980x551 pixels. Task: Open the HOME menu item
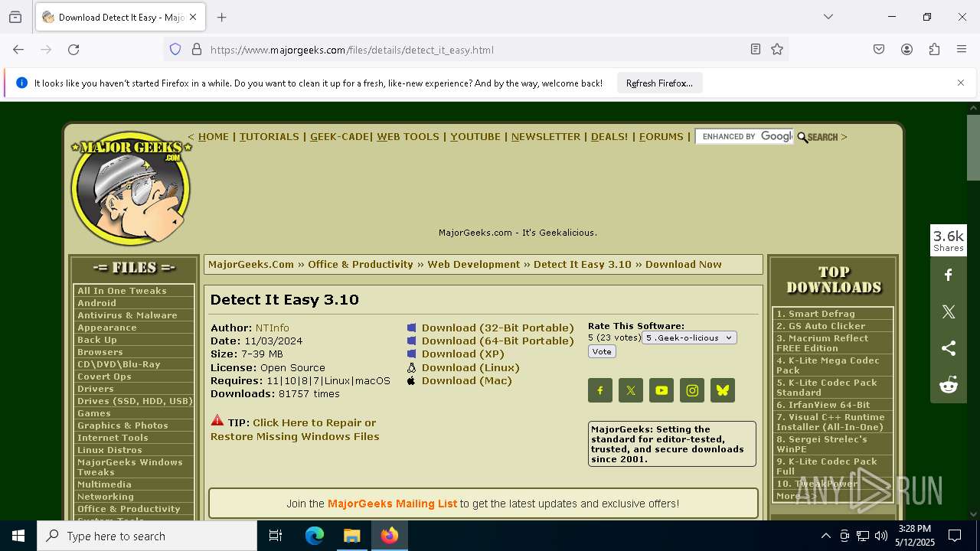(x=214, y=137)
